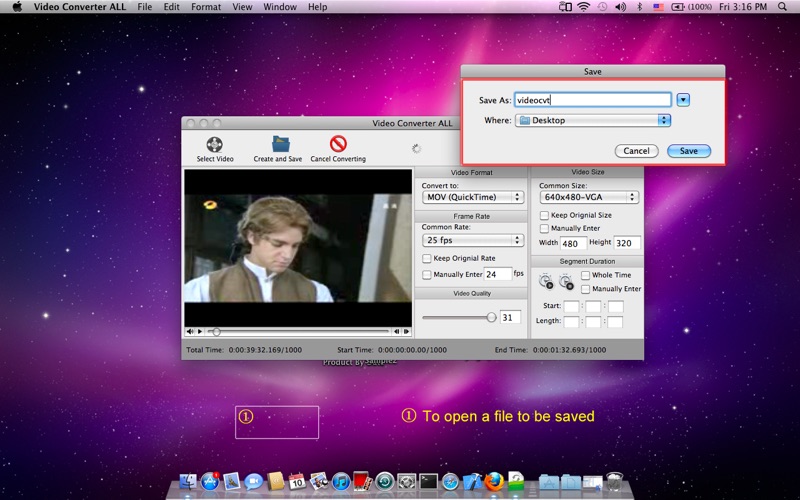Enable Keep Original Size checkbox
Viewport: 800px width, 500px height.
[544, 215]
